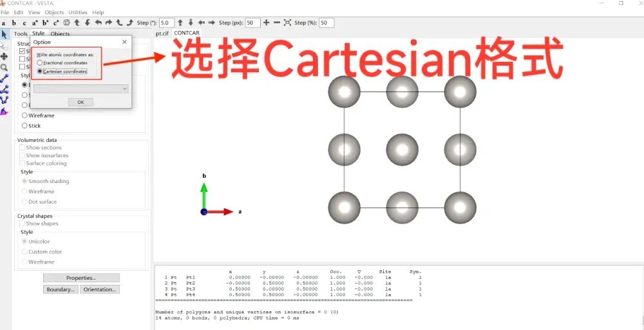This screenshot has height=330, width=644.
Task: Open Boundary... settings
Action: point(61,289)
